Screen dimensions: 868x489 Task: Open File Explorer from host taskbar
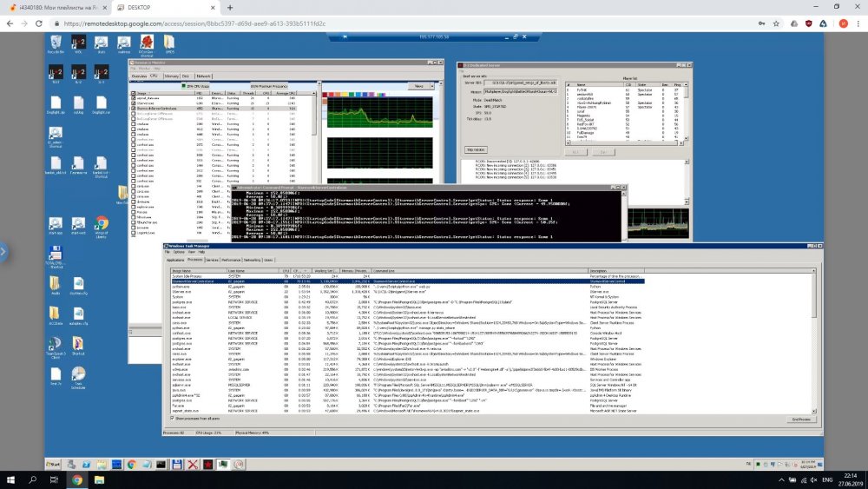99,479
